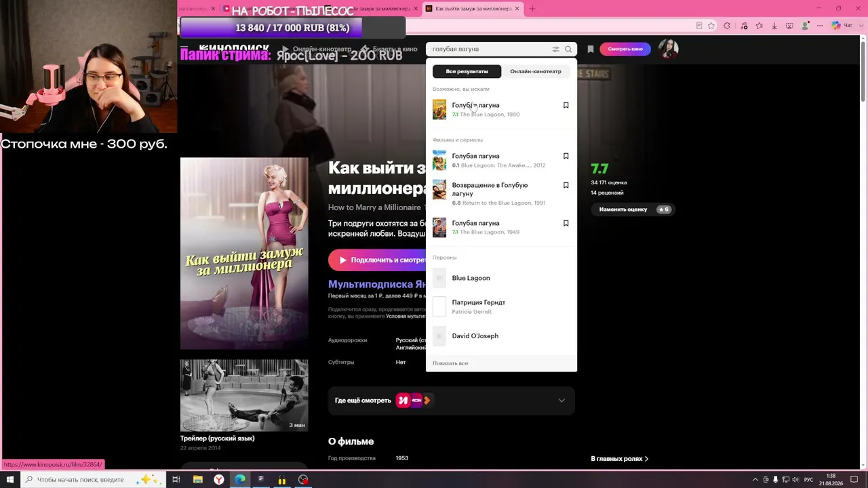Open Windows Start menu
This screenshot has height=488, width=868.
point(9,479)
